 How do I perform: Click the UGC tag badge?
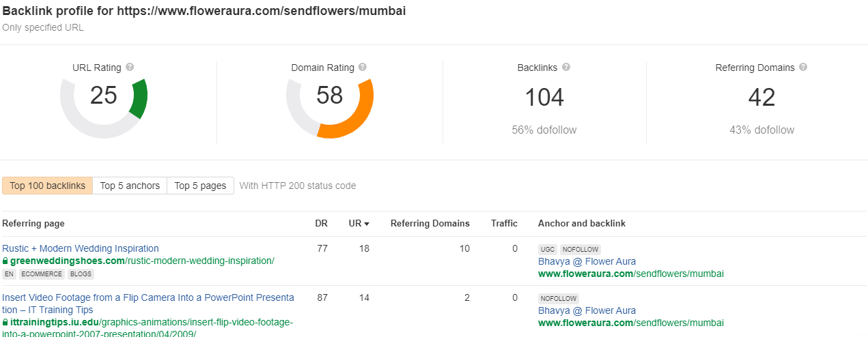(548, 250)
